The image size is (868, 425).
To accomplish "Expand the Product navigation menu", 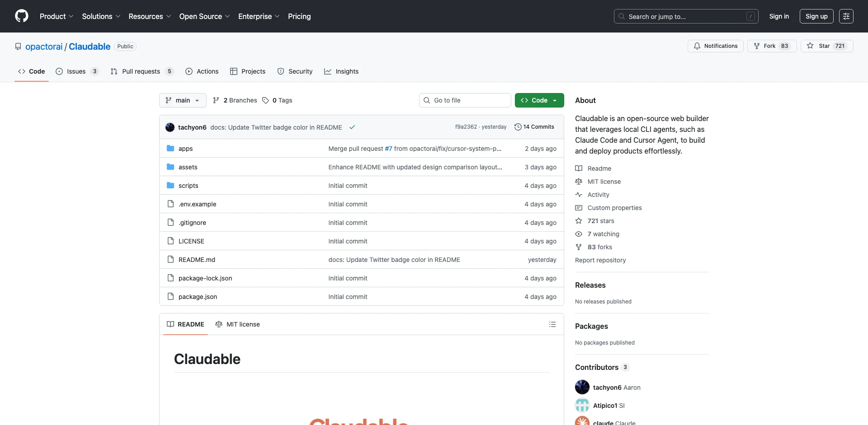I will click(x=56, y=16).
